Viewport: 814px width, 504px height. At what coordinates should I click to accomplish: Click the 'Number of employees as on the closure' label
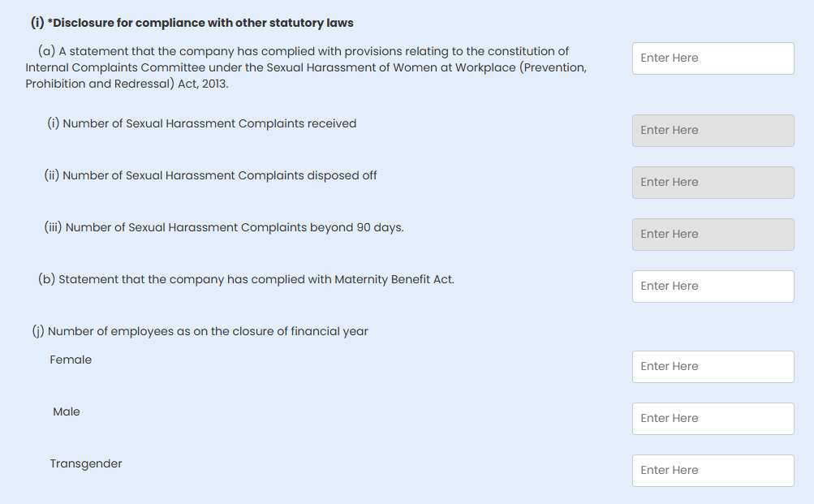tap(207, 331)
